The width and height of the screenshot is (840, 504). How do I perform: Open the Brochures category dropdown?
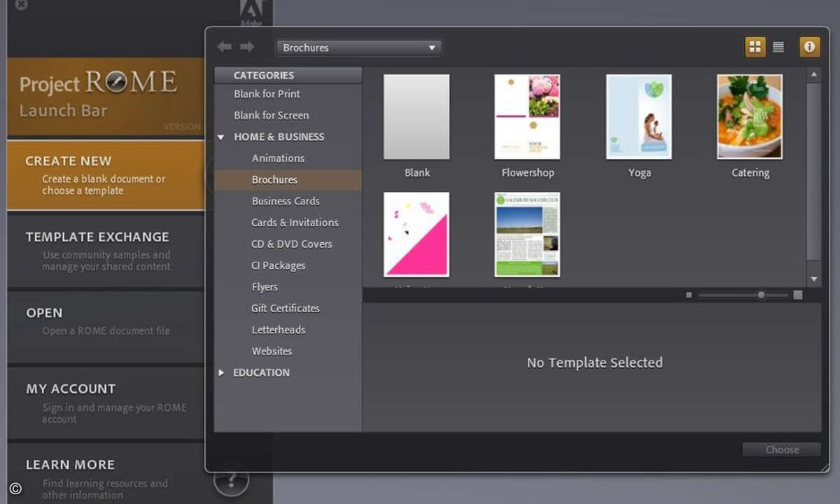click(x=359, y=48)
